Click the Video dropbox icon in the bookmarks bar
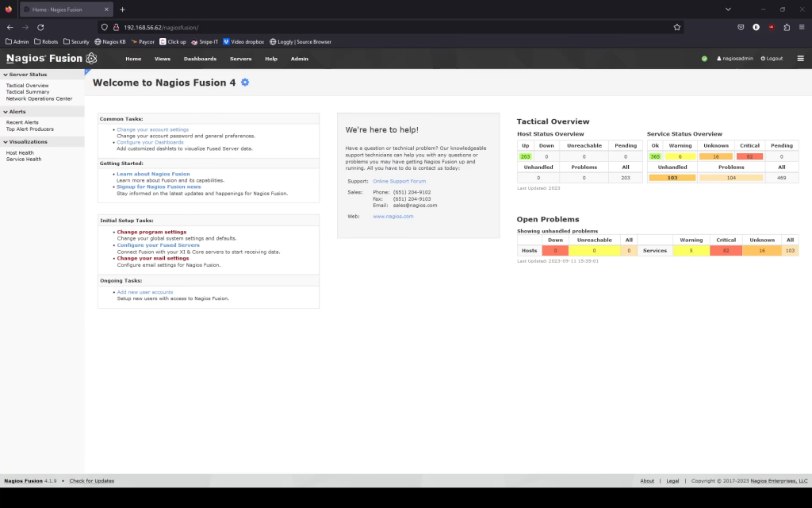Viewport: 812px width, 508px height. tap(225, 41)
